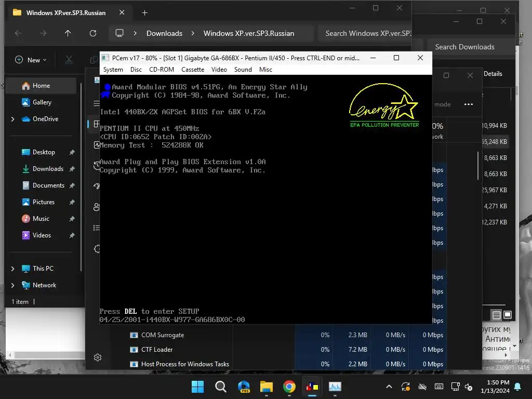
Task: Click the pin icon next to Pictures
Action: click(72, 202)
